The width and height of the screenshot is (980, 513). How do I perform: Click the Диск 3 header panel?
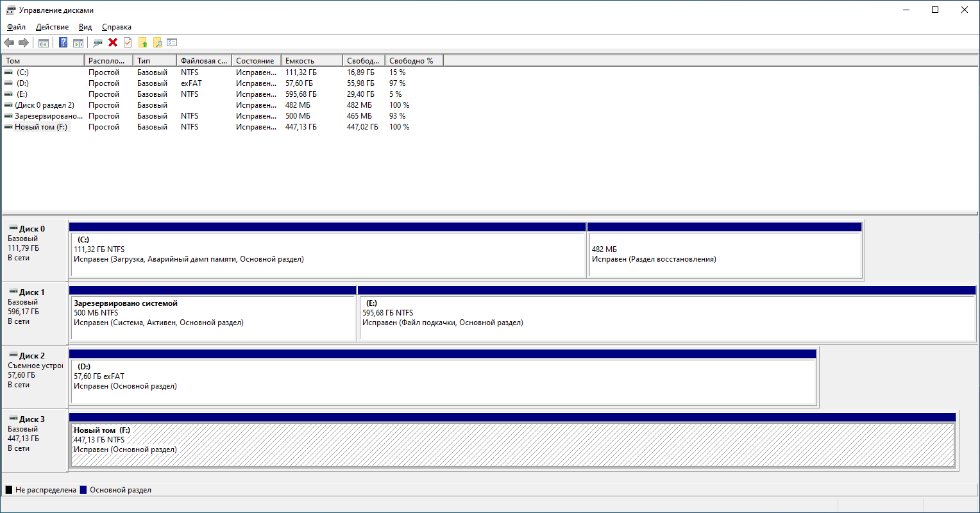(x=35, y=441)
